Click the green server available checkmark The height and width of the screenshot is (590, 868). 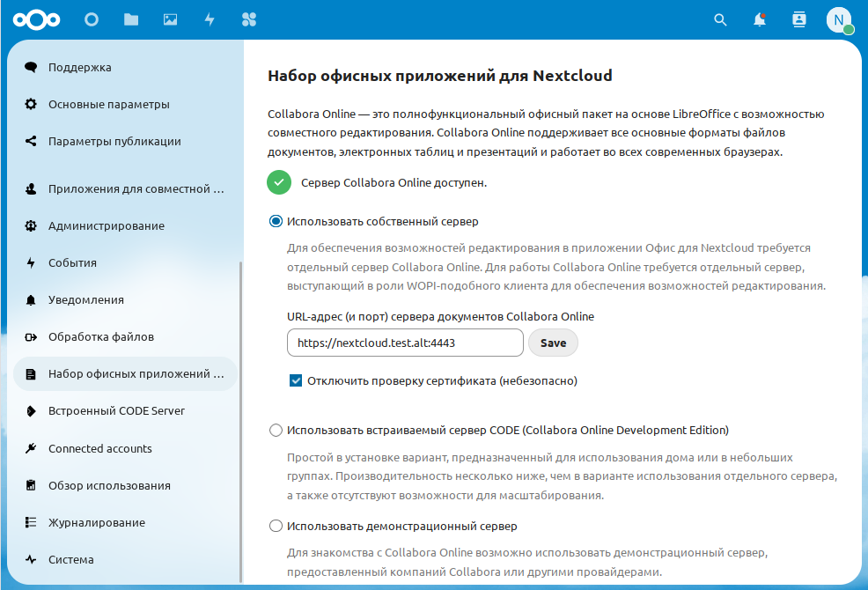click(279, 182)
